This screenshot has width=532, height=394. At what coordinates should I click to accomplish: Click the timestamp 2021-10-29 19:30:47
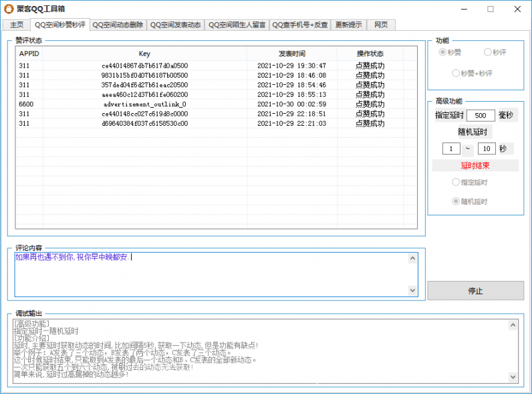(x=292, y=66)
